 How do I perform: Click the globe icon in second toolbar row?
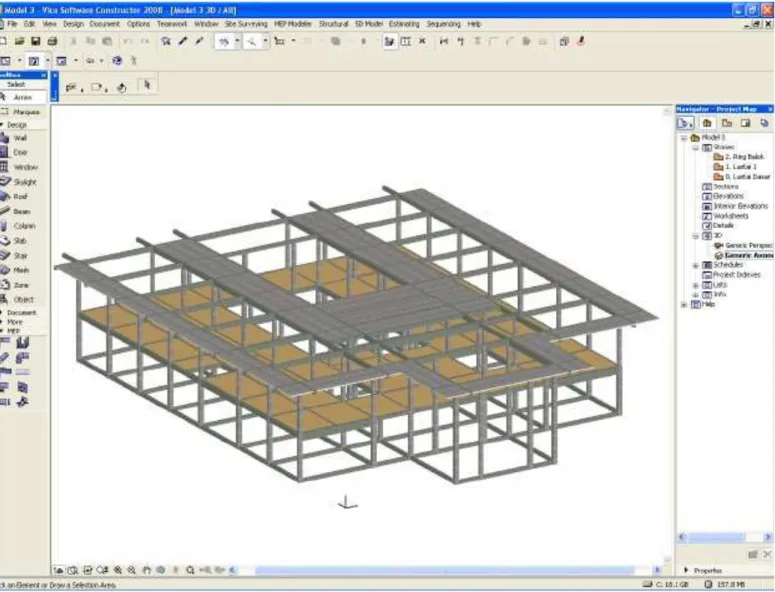click(117, 61)
